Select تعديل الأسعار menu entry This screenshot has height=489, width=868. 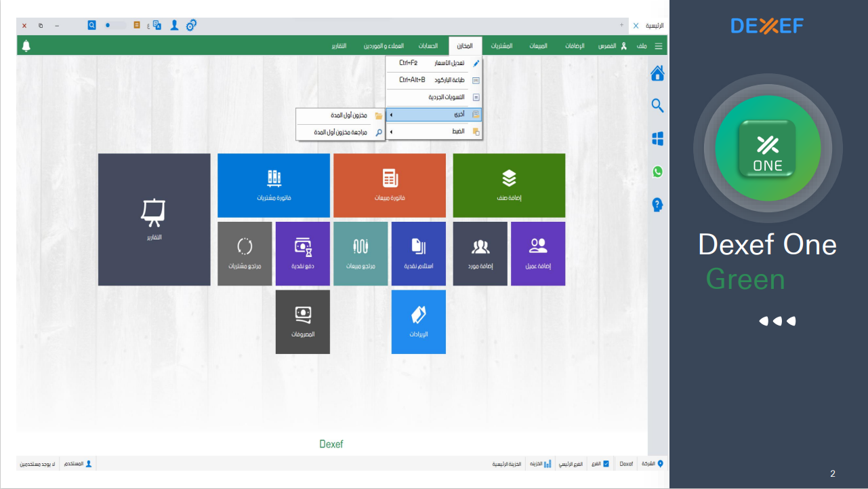point(434,63)
